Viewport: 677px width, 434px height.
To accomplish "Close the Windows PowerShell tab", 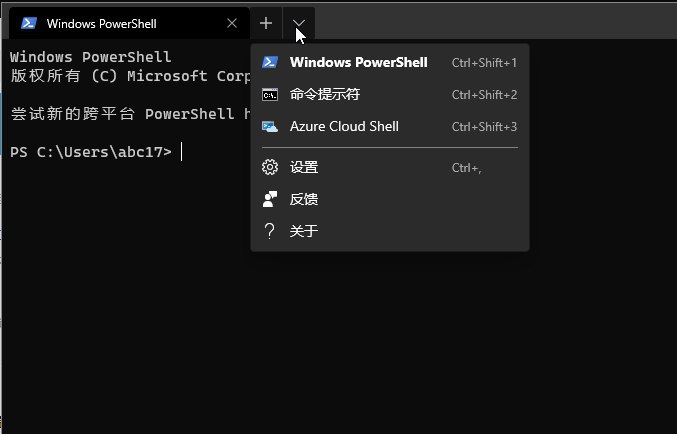I will click(232, 23).
